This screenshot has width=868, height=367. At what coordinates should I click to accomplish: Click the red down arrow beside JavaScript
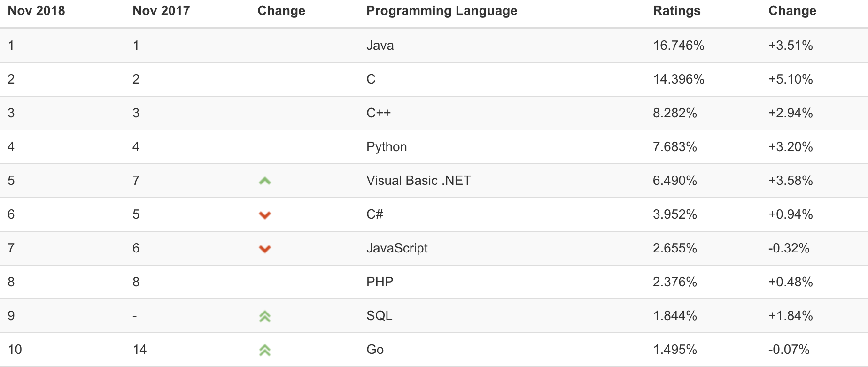pos(265,249)
